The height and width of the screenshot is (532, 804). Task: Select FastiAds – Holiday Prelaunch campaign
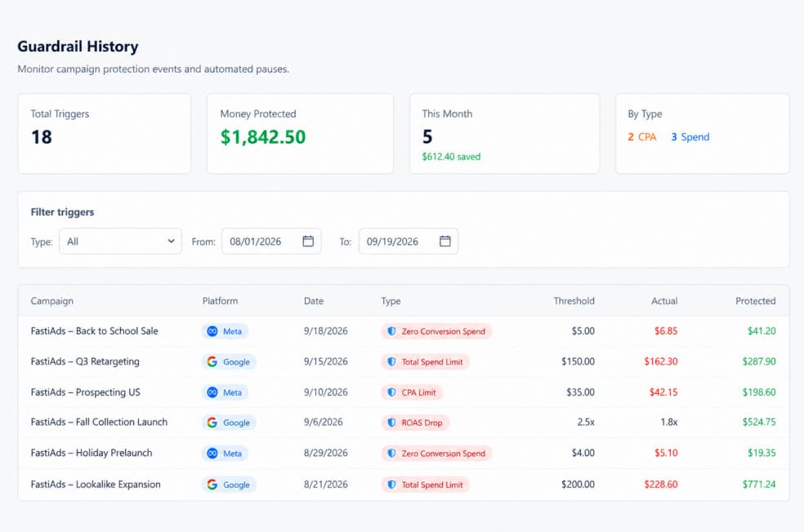(x=92, y=453)
